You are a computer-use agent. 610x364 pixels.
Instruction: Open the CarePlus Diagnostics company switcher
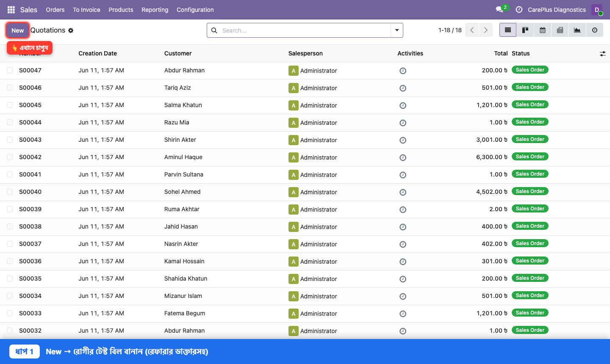coord(557,10)
